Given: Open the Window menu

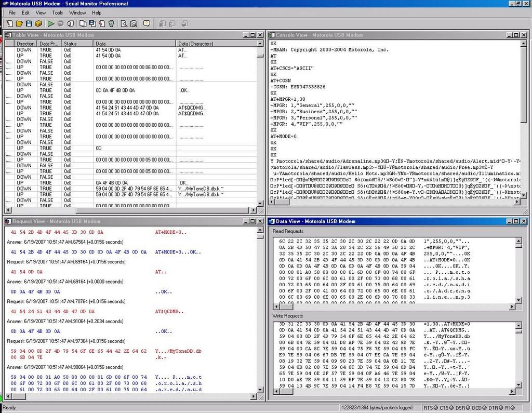Looking at the screenshot, I should pos(77,12).
